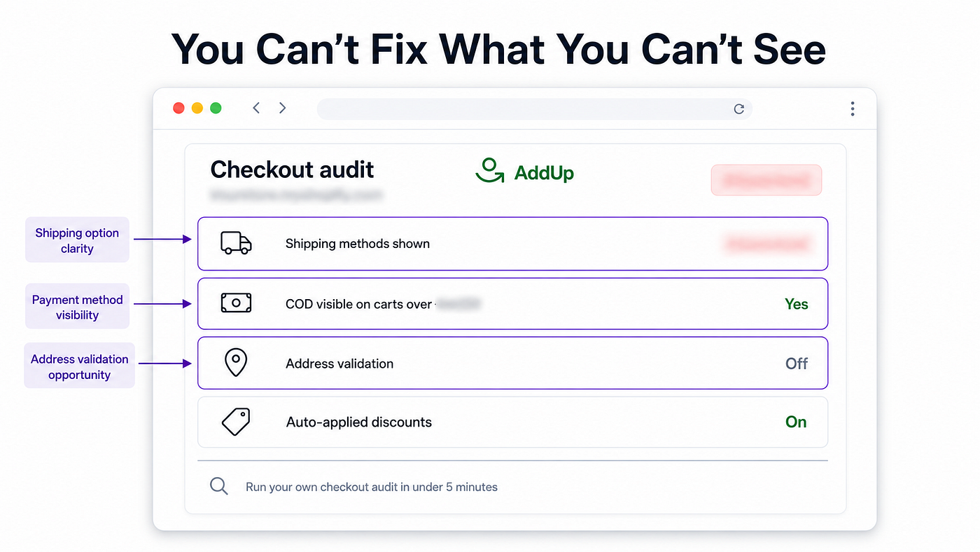Click the browser address bar
This screenshot has height=552, width=980.
(x=534, y=109)
